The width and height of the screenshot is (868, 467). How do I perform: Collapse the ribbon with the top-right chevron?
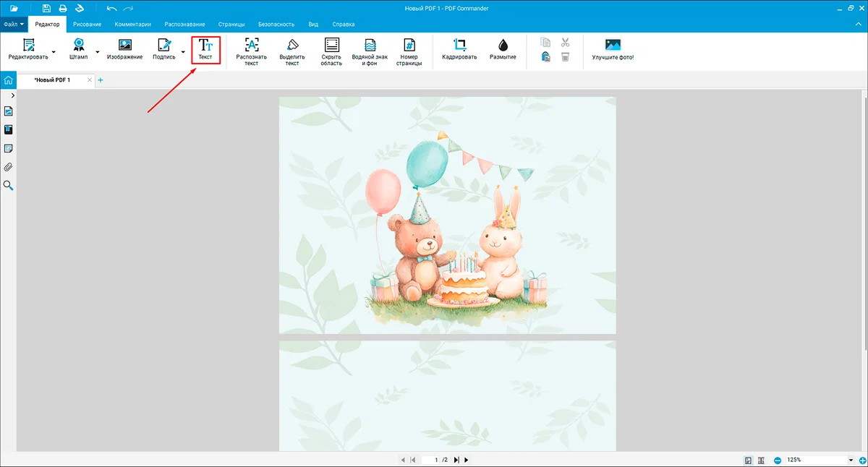(859, 24)
